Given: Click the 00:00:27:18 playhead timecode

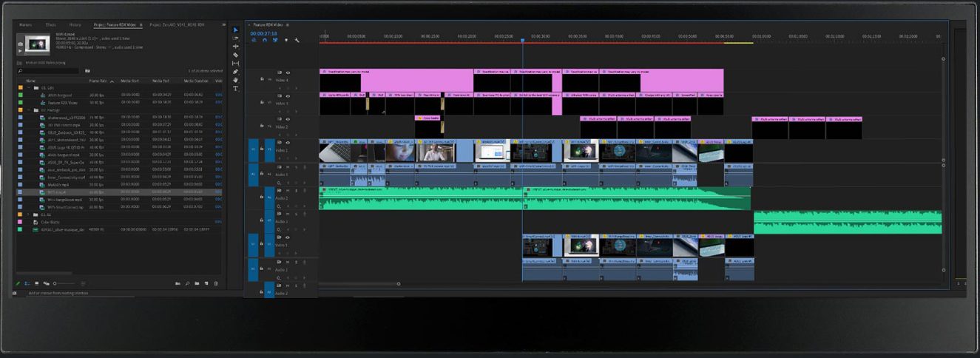Looking at the screenshot, I should pos(263,33).
